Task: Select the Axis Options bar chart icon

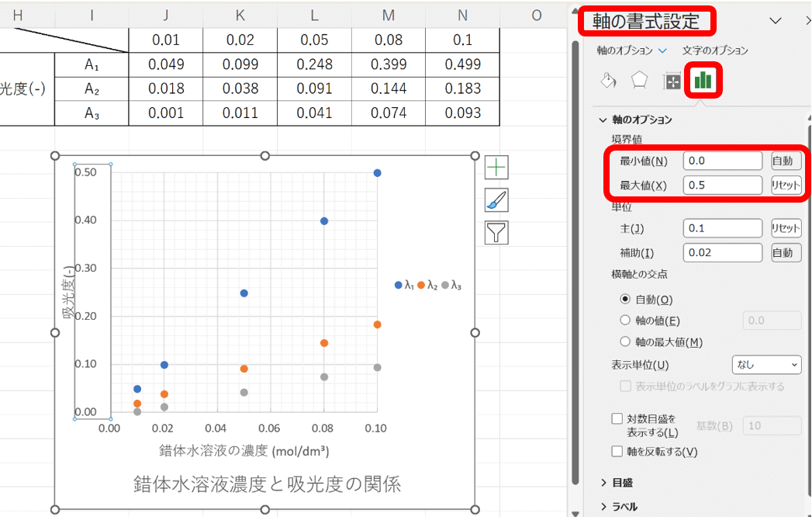Action: [703, 81]
